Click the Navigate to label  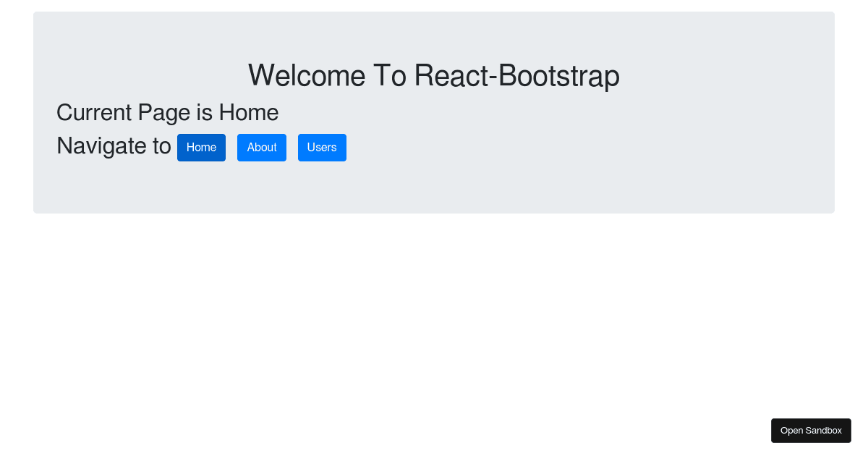pos(114,145)
